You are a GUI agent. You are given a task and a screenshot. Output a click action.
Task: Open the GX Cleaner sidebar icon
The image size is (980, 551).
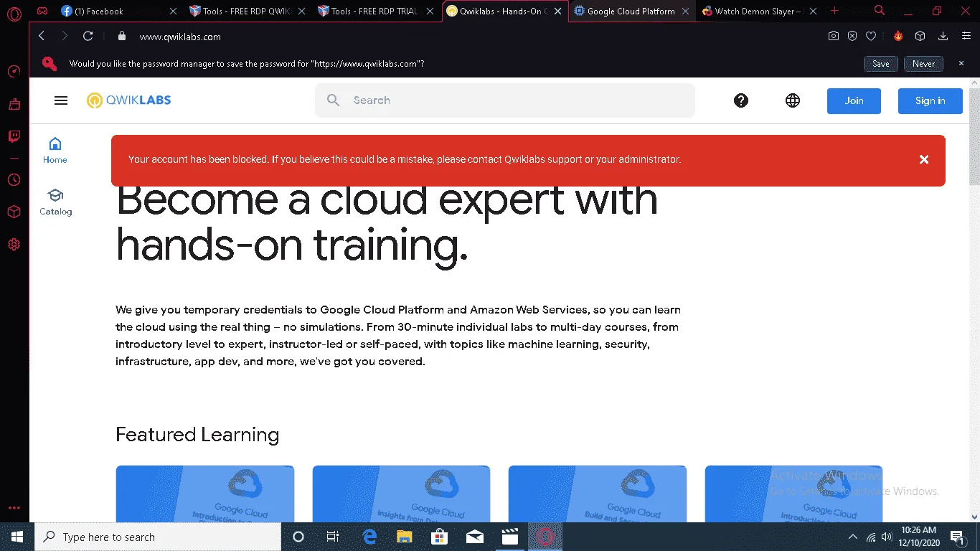point(14,105)
